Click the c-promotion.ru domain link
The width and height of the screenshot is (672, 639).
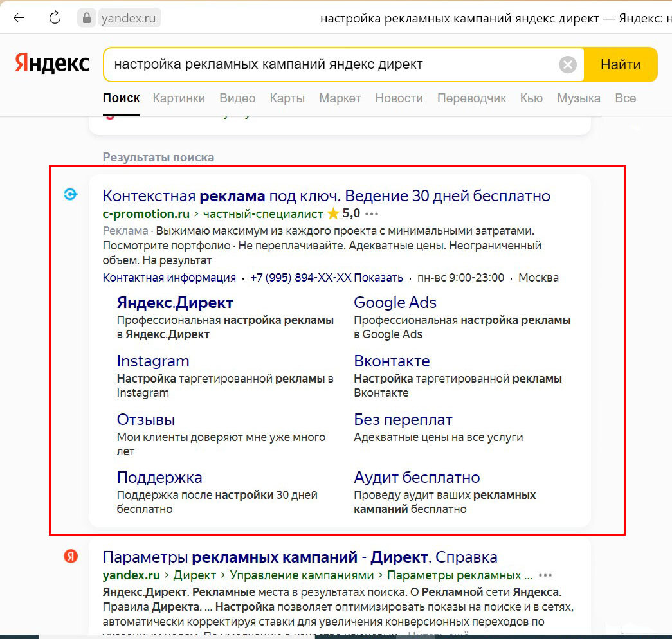(146, 213)
